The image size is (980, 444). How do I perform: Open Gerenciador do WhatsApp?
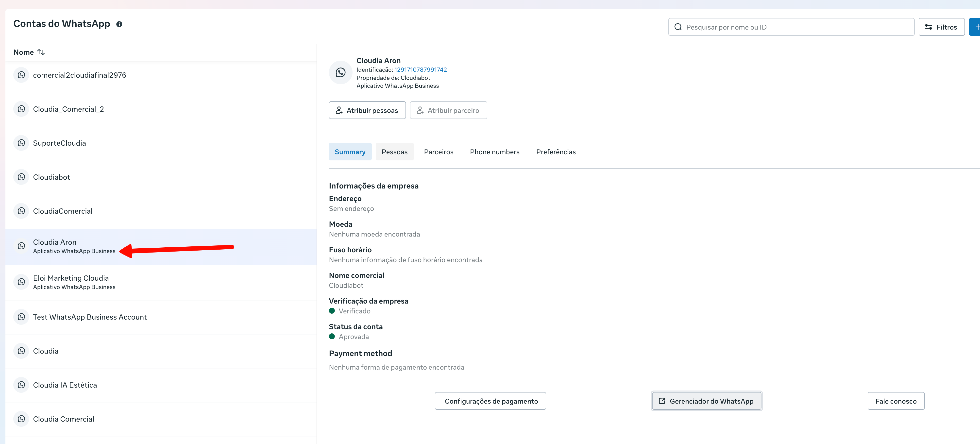click(x=707, y=401)
